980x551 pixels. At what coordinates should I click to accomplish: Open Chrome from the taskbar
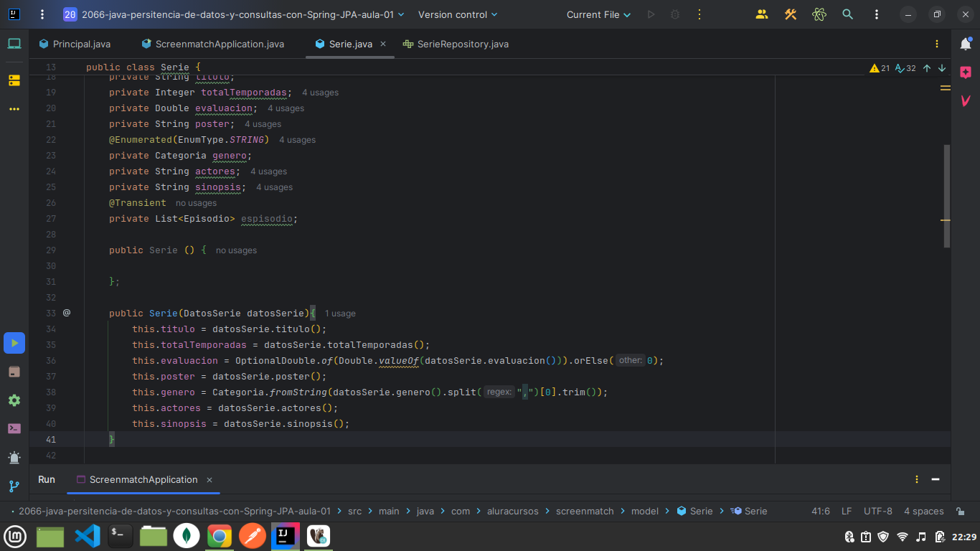pos(220,536)
